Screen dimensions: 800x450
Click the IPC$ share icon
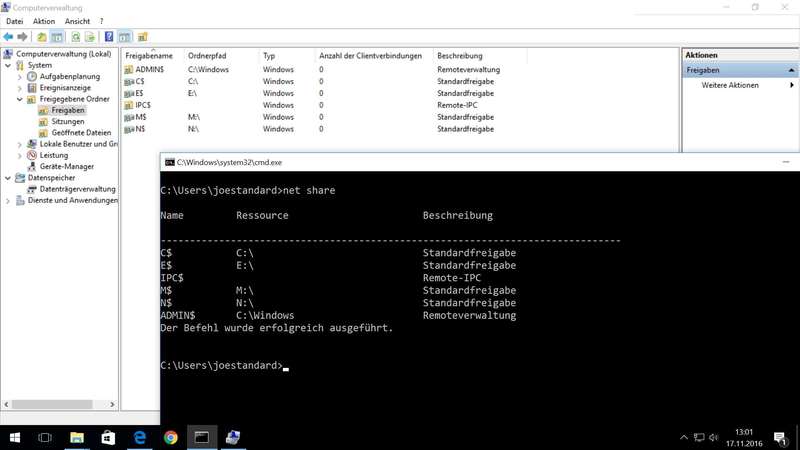(x=129, y=105)
